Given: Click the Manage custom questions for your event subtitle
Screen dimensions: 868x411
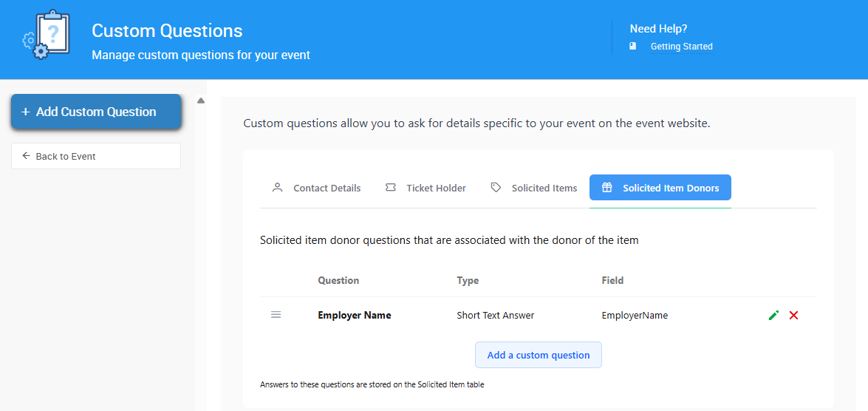Looking at the screenshot, I should (201, 55).
